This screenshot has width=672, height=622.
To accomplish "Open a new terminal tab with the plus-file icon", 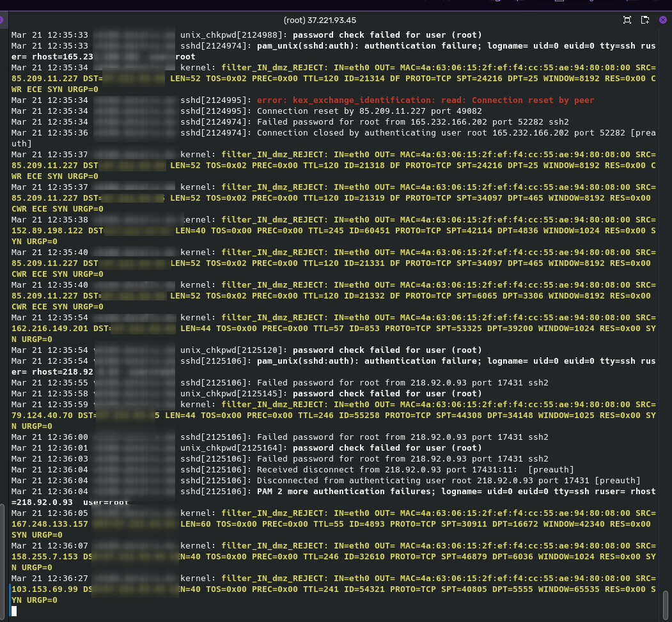I will [x=645, y=20].
